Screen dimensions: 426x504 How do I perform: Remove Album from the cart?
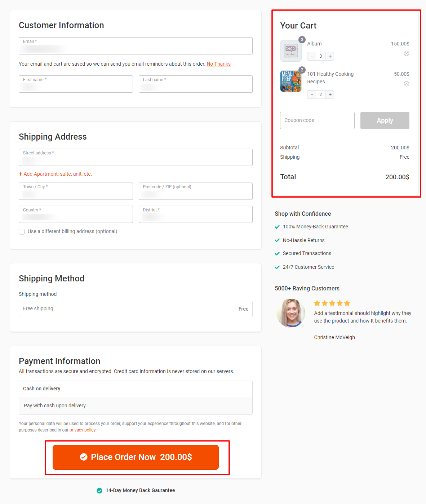(x=406, y=53)
